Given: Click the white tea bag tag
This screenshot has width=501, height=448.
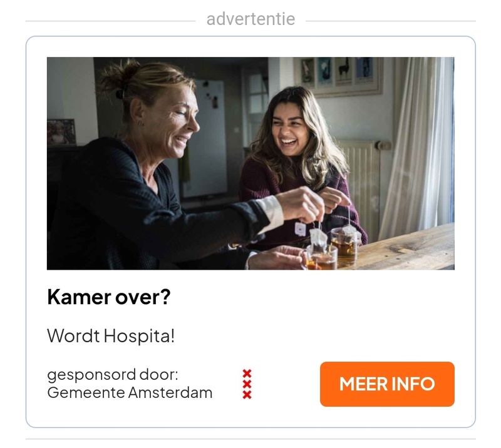Looking at the screenshot, I should [301, 228].
